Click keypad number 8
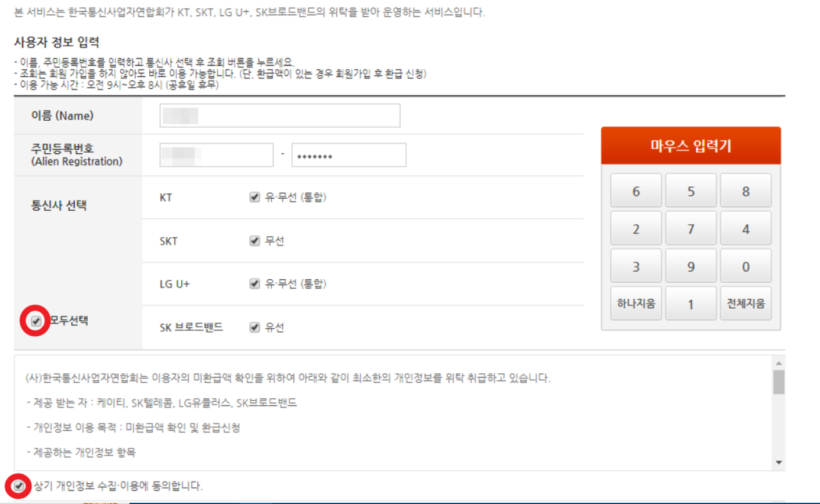This screenshot has width=820, height=504. (x=746, y=190)
